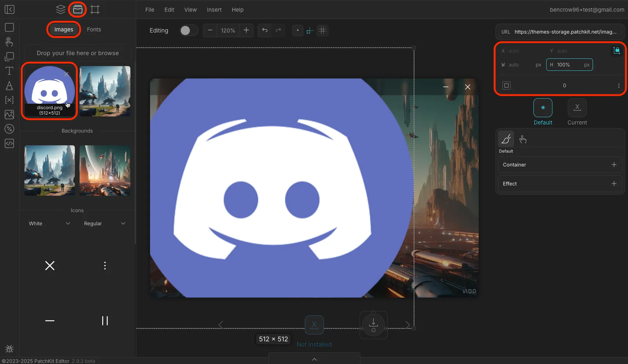Screen dimensions: 628x364
Task: Select the vertical three-dots icon asset
Action: [x=105, y=266]
